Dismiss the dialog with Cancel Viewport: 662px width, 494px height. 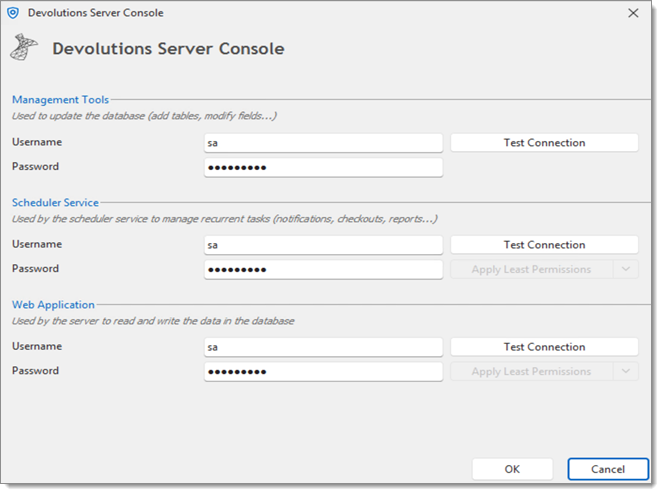(608, 469)
